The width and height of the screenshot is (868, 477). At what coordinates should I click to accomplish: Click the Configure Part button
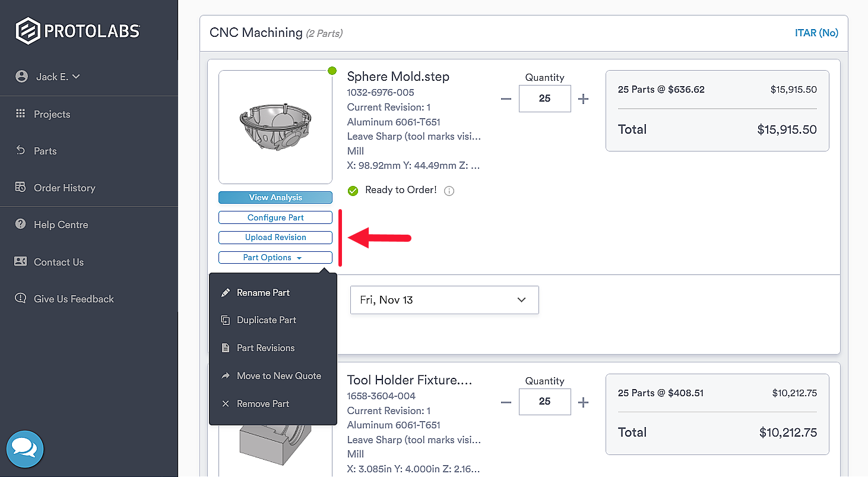pyautogui.click(x=275, y=217)
